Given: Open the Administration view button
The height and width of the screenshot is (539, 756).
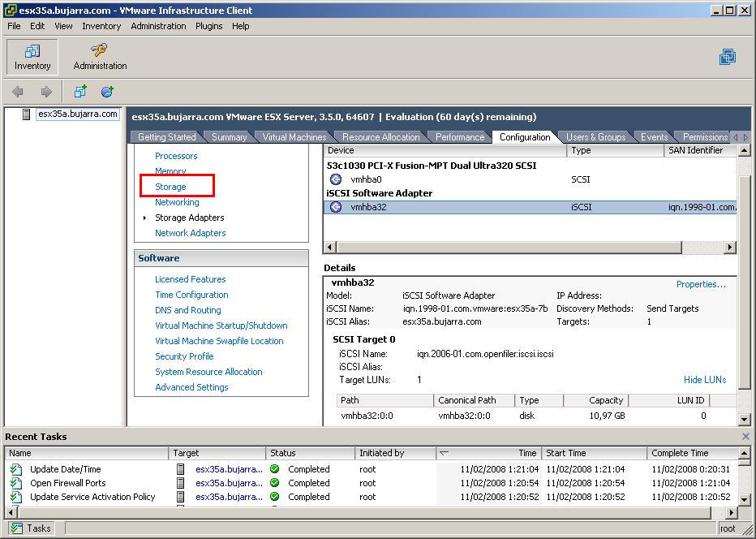Looking at the screenshot, I should (100, 57).
